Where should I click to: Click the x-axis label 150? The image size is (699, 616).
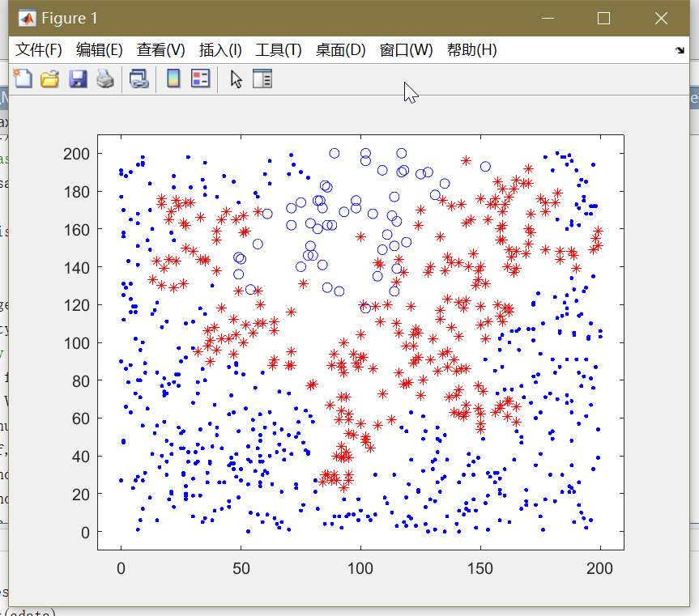coord(480,569)
